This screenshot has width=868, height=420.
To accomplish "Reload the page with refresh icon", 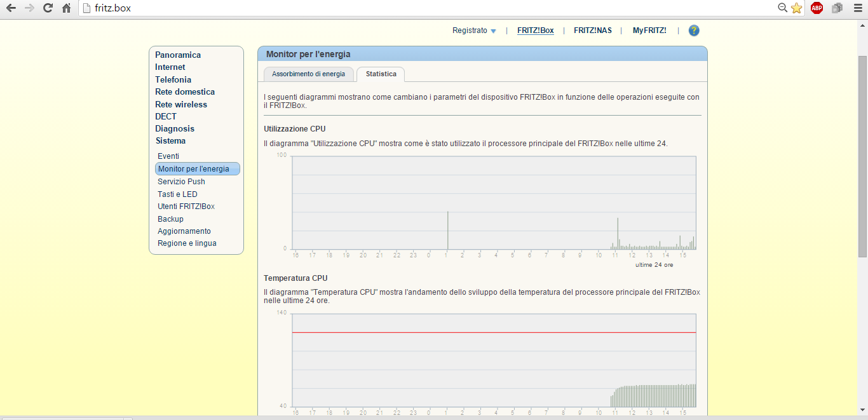I will tap(48, 8).
